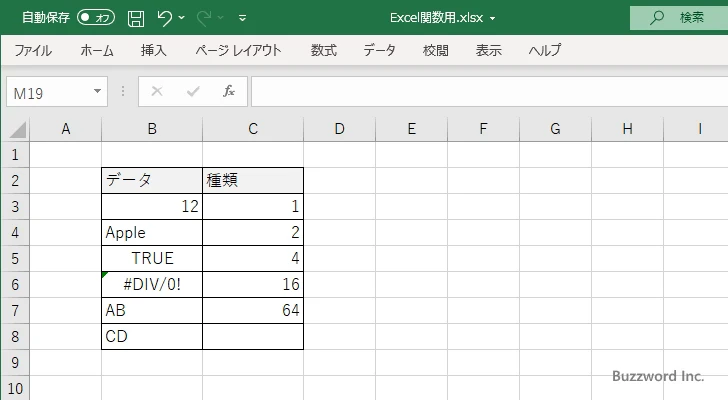Click the Undo arrow icon
The height and width of the screenshot is (400, 728).
coord(164,18)
